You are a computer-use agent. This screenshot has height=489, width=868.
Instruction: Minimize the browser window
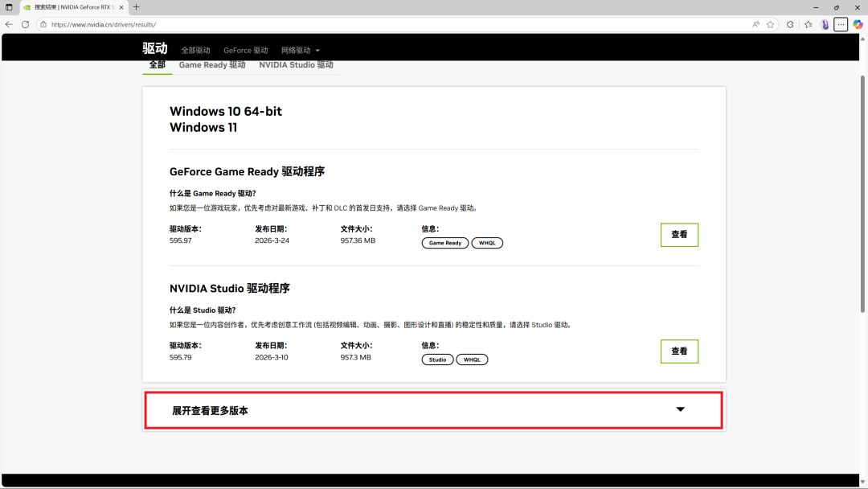pyautogui.click(x=816, y=7)
